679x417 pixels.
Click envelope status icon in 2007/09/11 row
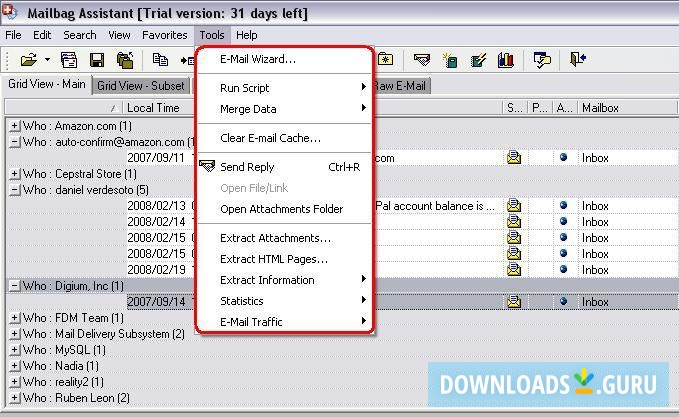point(514,158)
